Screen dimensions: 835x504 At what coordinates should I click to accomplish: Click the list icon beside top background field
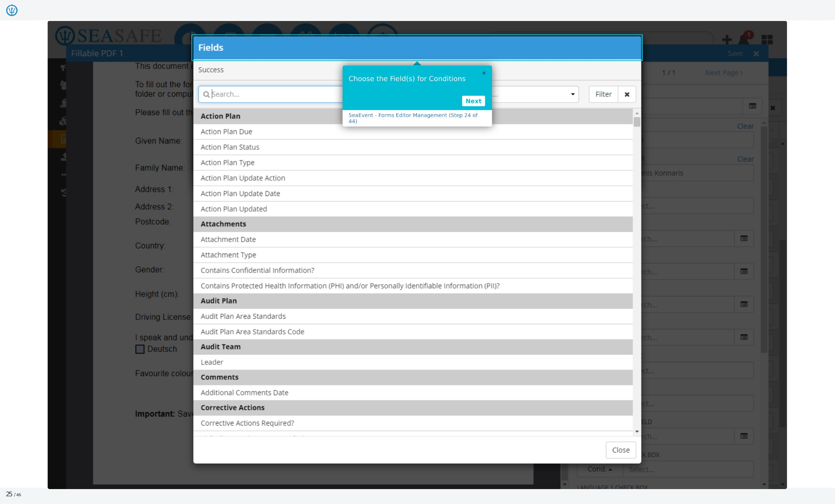click(x=752, y=106)
